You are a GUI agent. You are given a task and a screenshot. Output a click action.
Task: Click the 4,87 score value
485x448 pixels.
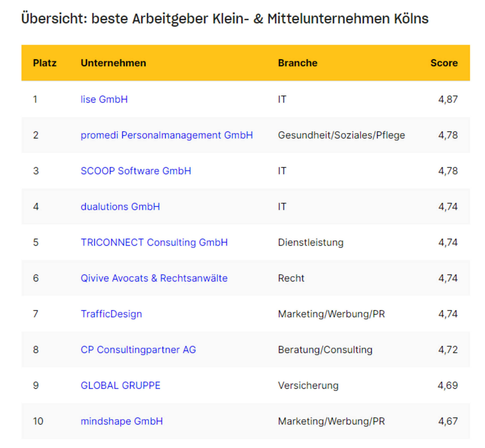[448, 99]
